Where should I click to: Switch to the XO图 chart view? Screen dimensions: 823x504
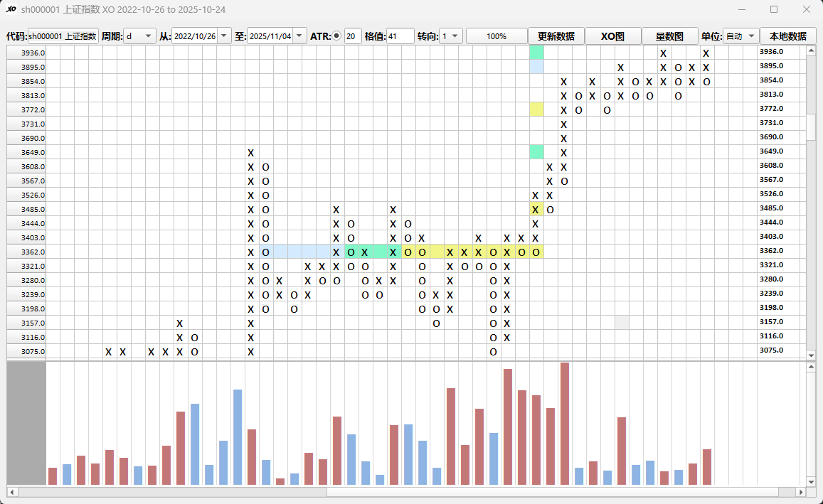tap(612, 36)
